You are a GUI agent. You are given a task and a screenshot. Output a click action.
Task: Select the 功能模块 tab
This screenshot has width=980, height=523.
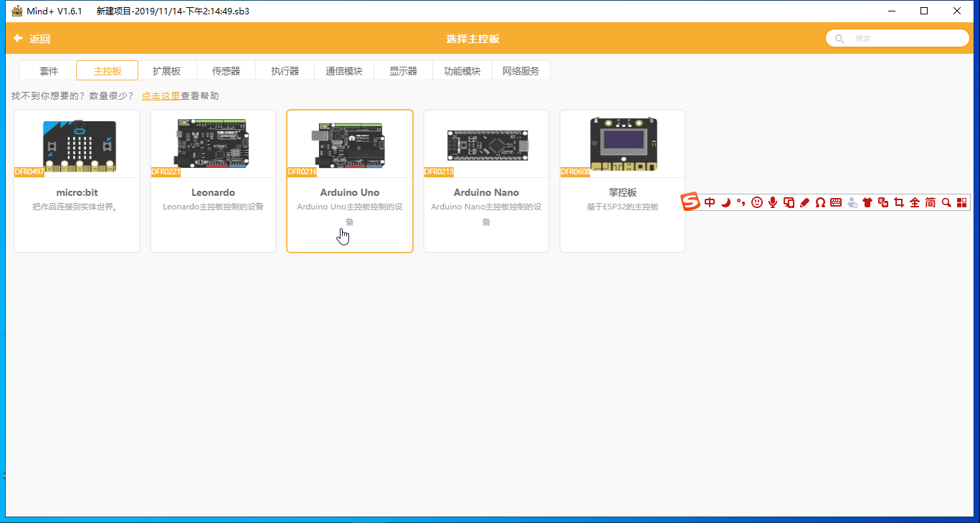tap(462, 71)
